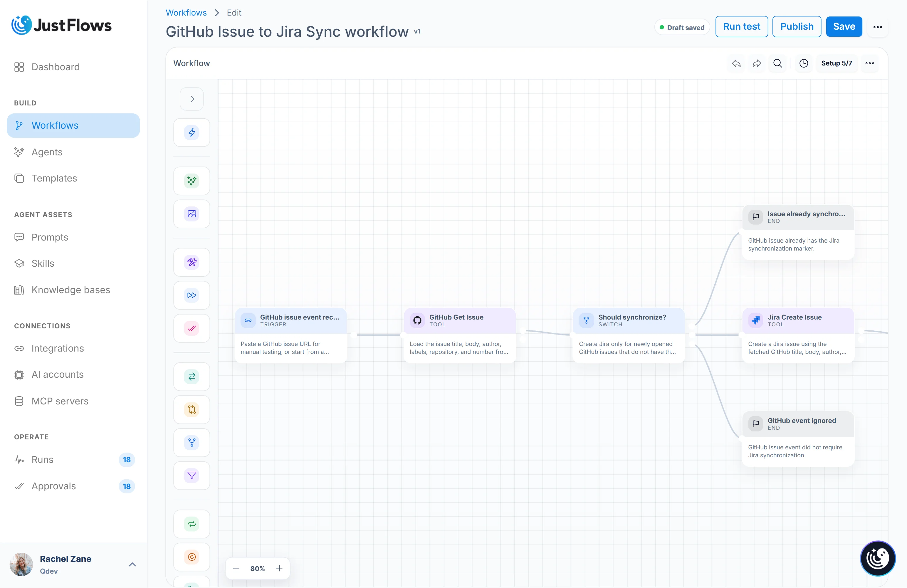Viewport: 907px width, 588px height.
Task: Select the purple funnel filter node icon
Action: click(192, 476)
